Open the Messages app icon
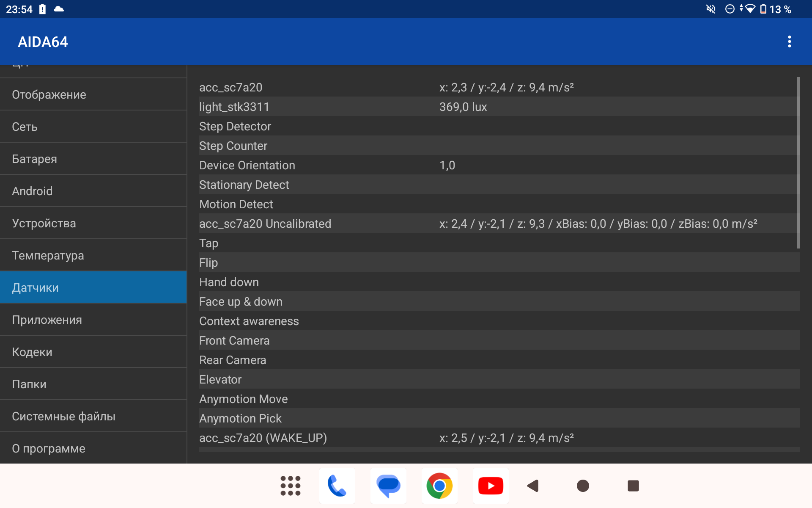812x508 pixels. (388, 486)
